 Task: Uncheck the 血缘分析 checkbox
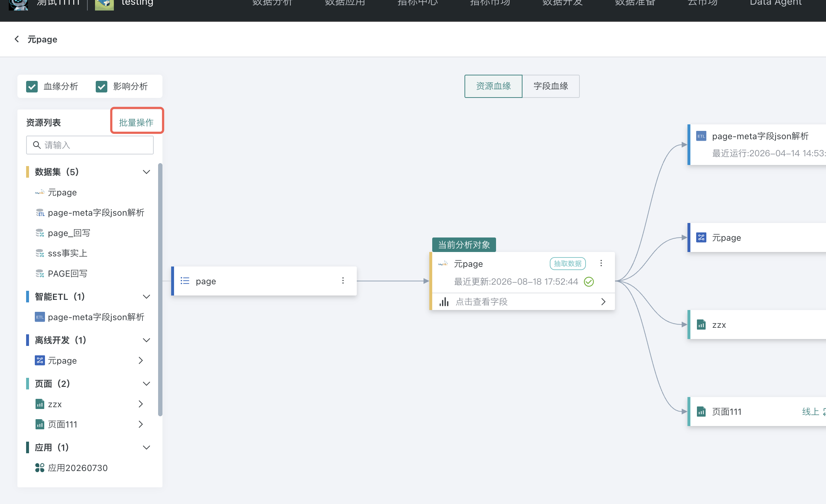point(32,87)
